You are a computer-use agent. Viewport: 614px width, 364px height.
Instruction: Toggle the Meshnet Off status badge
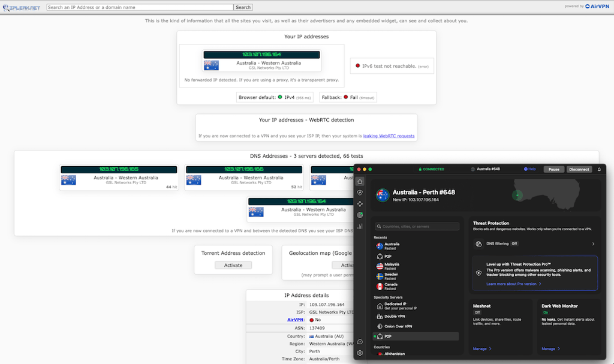pos(477,312)
